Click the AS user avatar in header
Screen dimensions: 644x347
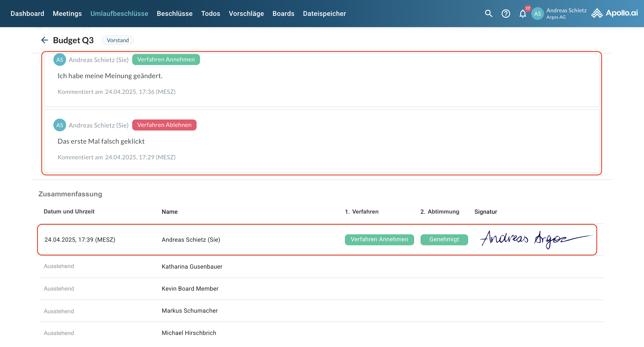(537, 14)
